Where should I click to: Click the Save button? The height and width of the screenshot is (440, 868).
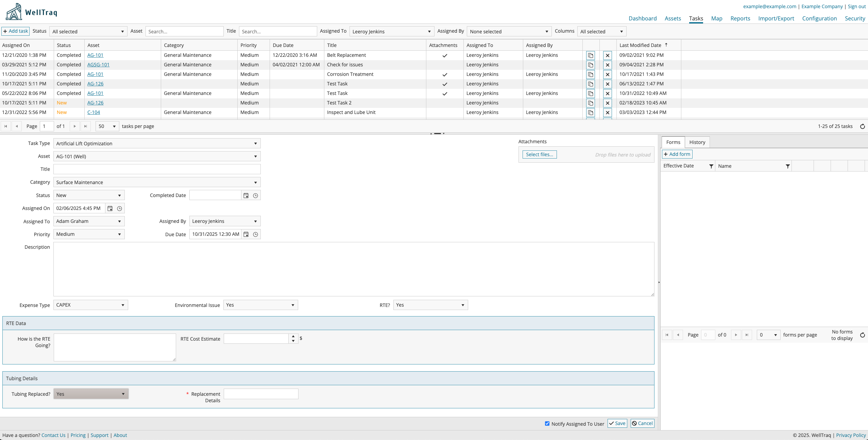617,423
